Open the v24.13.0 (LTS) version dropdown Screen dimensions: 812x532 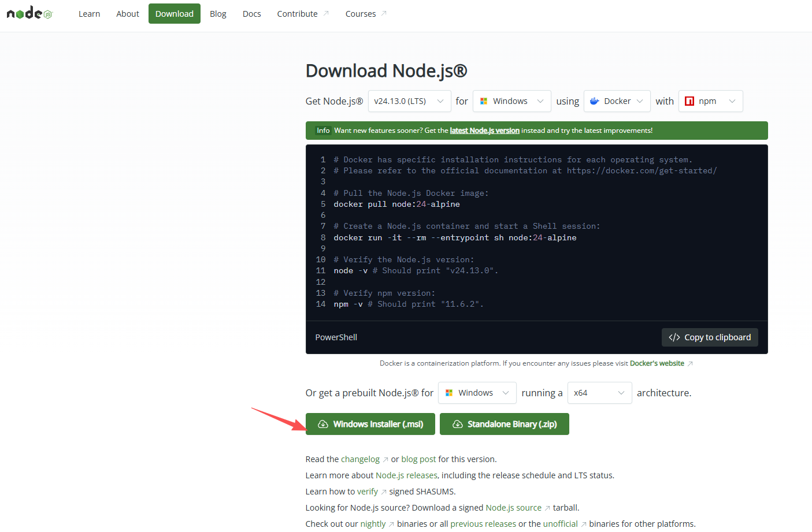click(409, 101)
